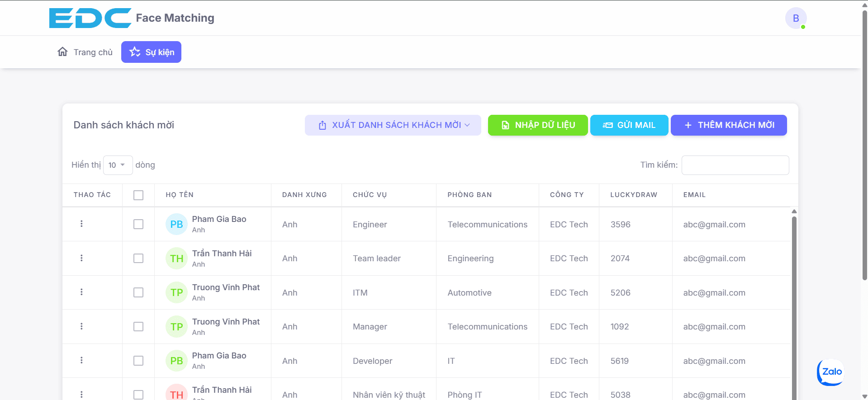
Task: Open the Zalo chat widget
Action: tap(830, 372)
